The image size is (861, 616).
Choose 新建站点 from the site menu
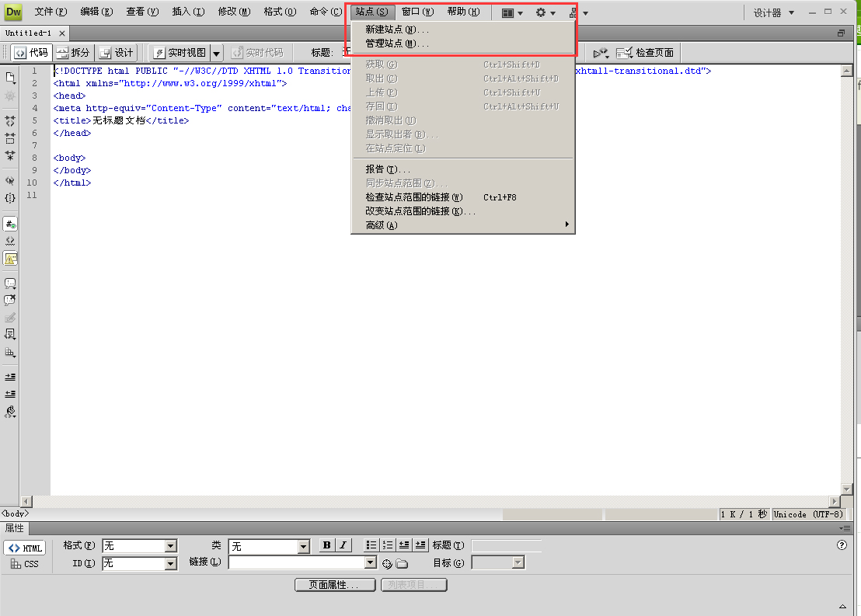click(397, 30)
